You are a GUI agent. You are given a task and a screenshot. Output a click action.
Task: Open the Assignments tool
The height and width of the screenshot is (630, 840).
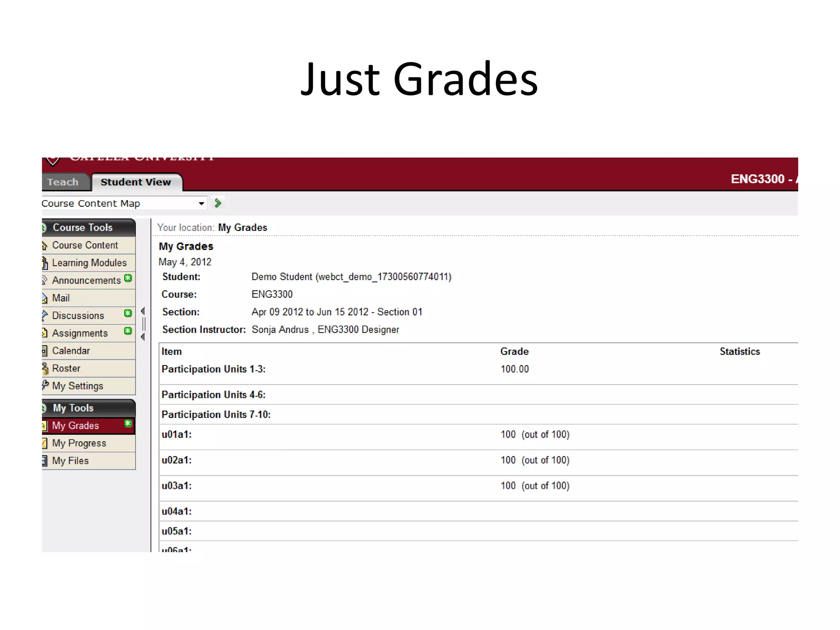click(80, 333)
